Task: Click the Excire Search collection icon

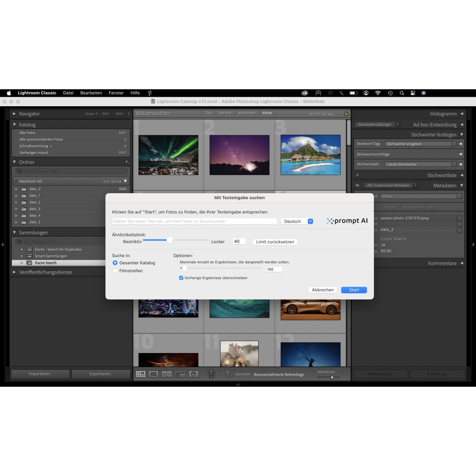Action: click(x=29, y=263)
